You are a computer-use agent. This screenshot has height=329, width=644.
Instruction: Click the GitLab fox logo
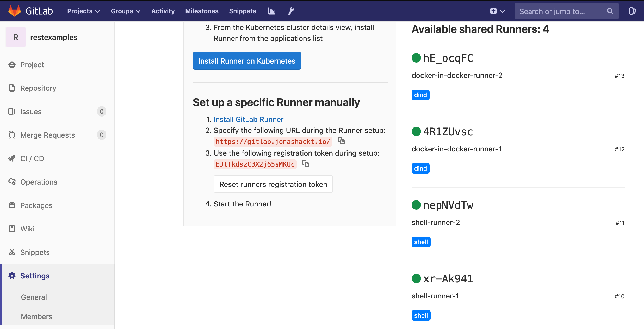15,11
